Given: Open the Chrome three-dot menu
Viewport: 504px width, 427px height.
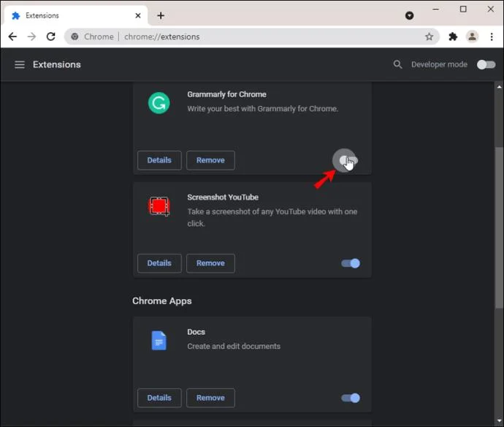Looking at the screenshot, I should point(492,37).
